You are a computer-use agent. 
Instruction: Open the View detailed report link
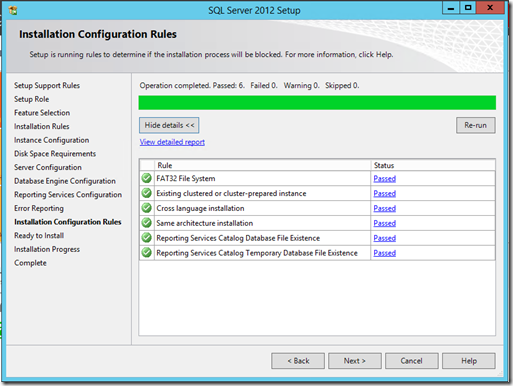172,142
